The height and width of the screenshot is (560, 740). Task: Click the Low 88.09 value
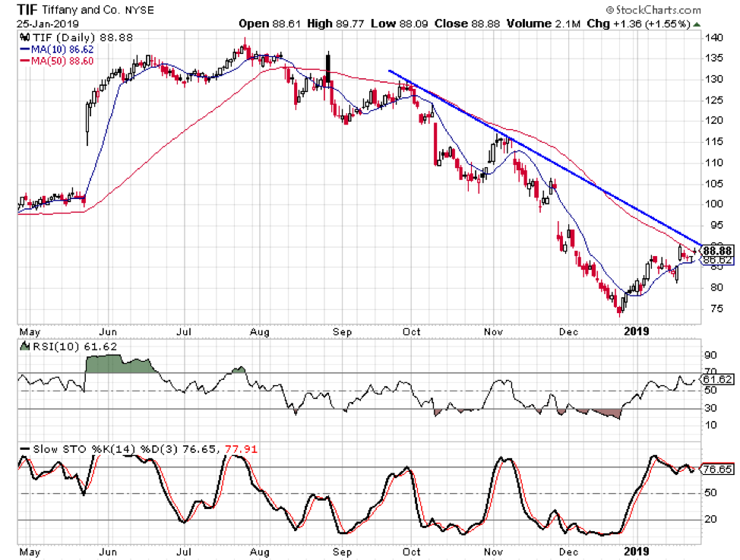(x=400, y=24)
